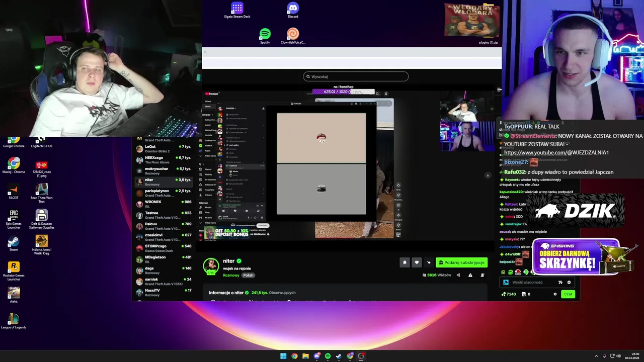
Task: Open the chat shop icon showing 0
Action: click(525, 294)
